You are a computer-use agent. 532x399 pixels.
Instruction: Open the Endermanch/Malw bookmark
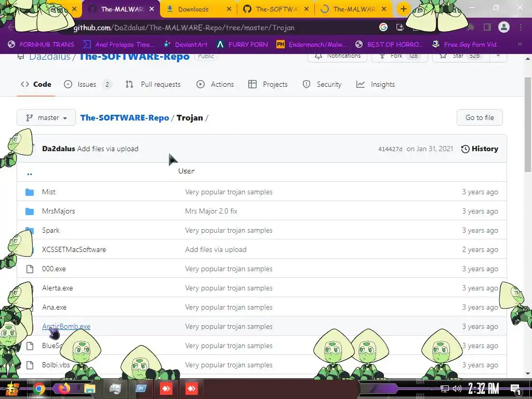[312, 45]
